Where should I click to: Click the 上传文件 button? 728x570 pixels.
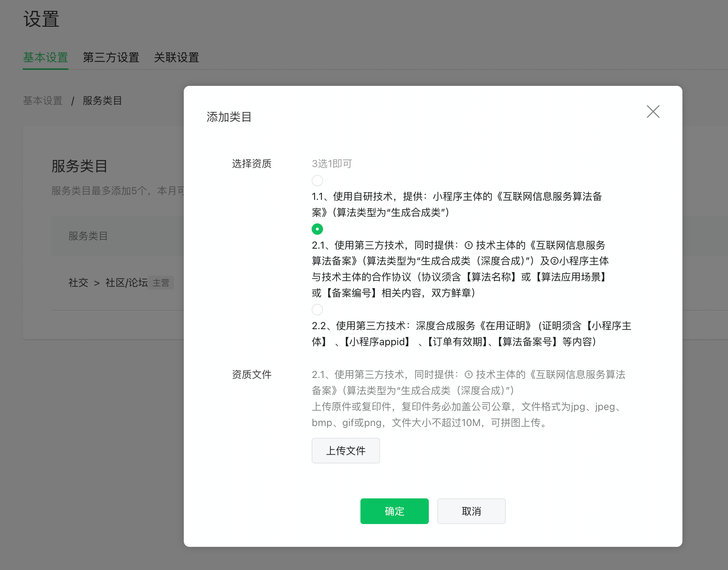tap(345, 451)
